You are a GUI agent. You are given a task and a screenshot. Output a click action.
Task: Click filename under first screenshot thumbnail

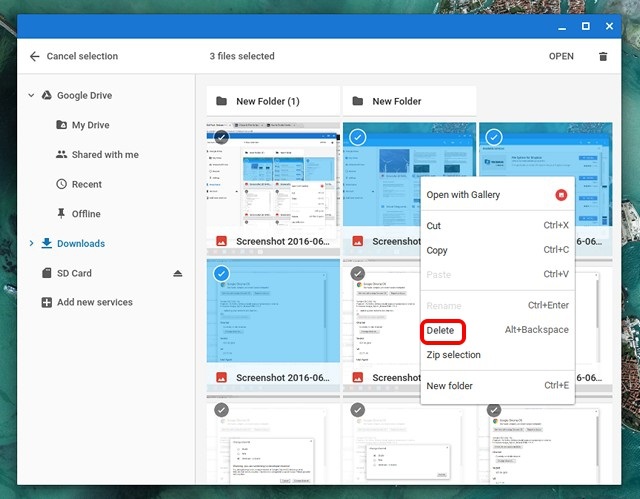pyautogui.click(x=282, y=241)
